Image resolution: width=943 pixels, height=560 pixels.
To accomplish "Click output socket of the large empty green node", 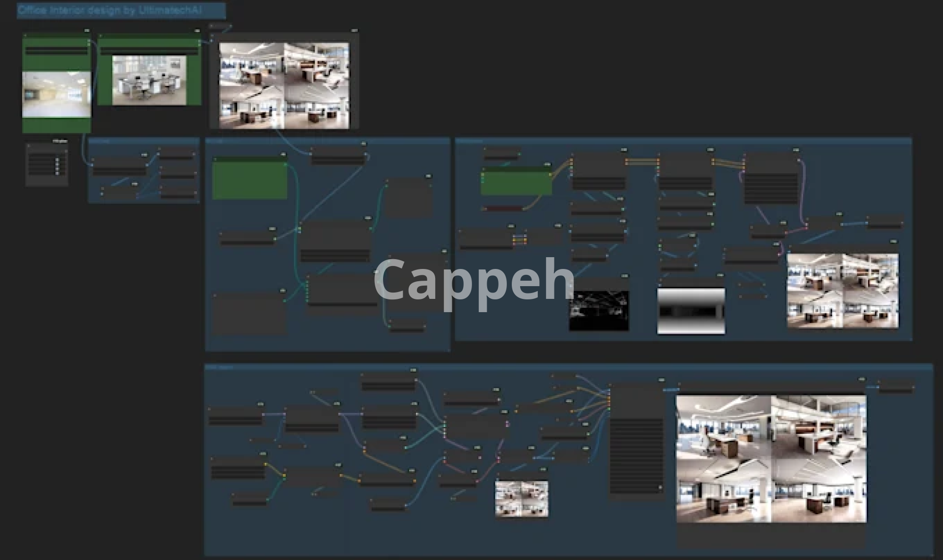I will [285, 164].
